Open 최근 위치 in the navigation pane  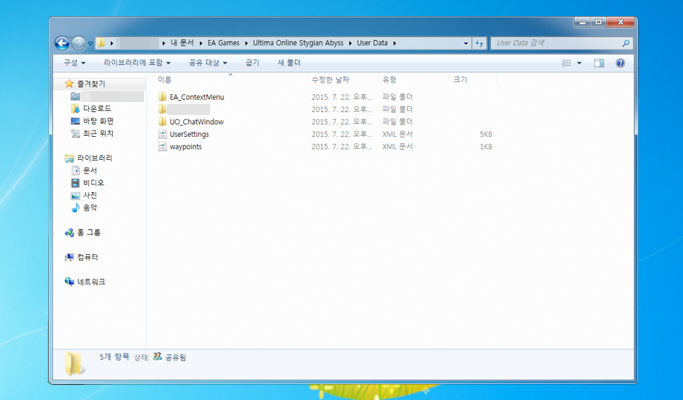point(98,133)
